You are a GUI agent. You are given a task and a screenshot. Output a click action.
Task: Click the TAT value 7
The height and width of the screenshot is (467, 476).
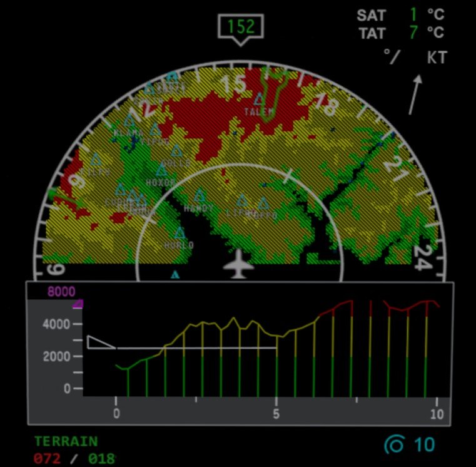(413, 32)
